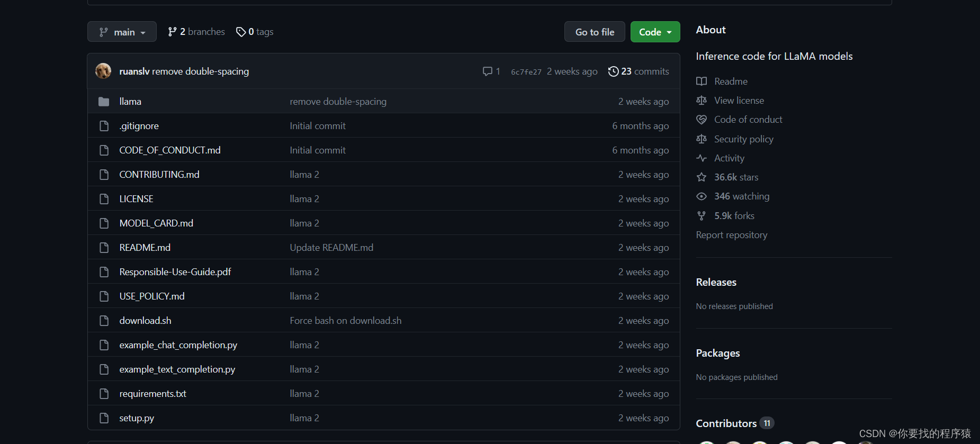The image size is (980, 444).
Task: Open Code of conduct link
Action: [748, 119]
